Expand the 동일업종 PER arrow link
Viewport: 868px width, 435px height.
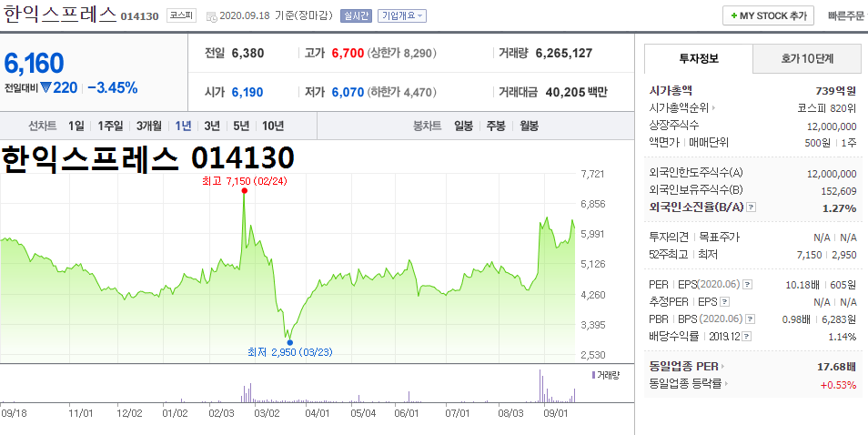pos(723,367)
